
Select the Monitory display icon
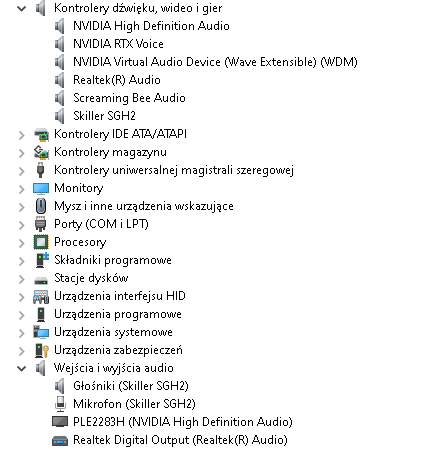(x=41, y=188)
